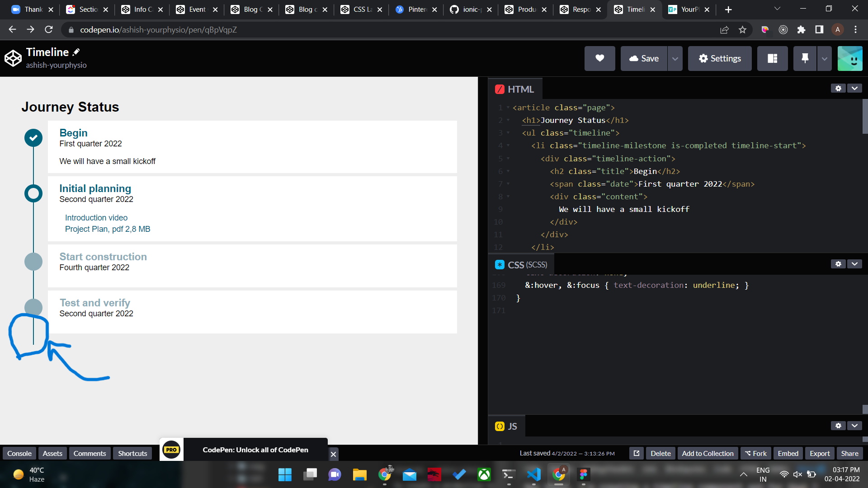This screenshot has width=868, height=488.
Task: Click the Share button
Action: click(849, 454)
